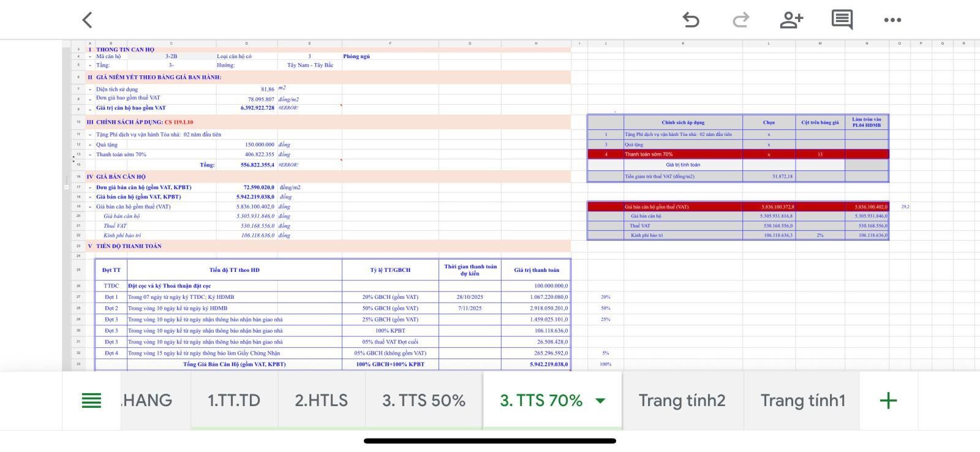Select the Tổng Giá Bán Căn Hộ total cell
The image size is (980, 452).
[x=234, y=364]
